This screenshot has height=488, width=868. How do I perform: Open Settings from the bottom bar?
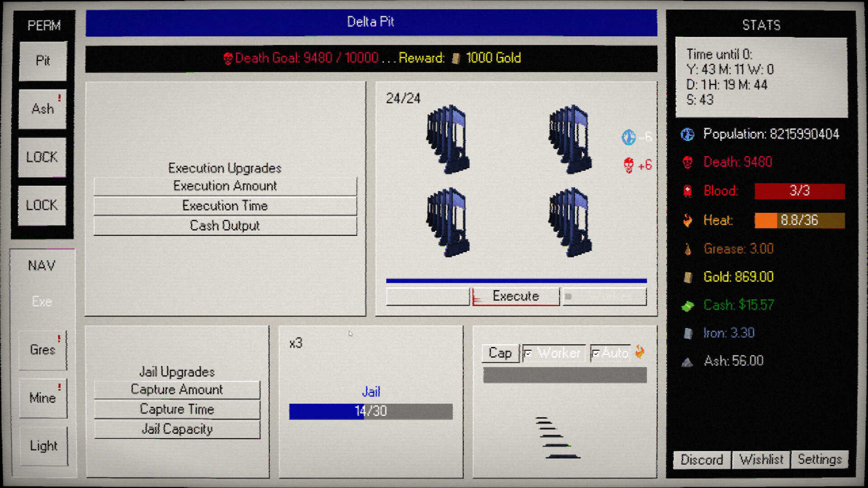819,460
